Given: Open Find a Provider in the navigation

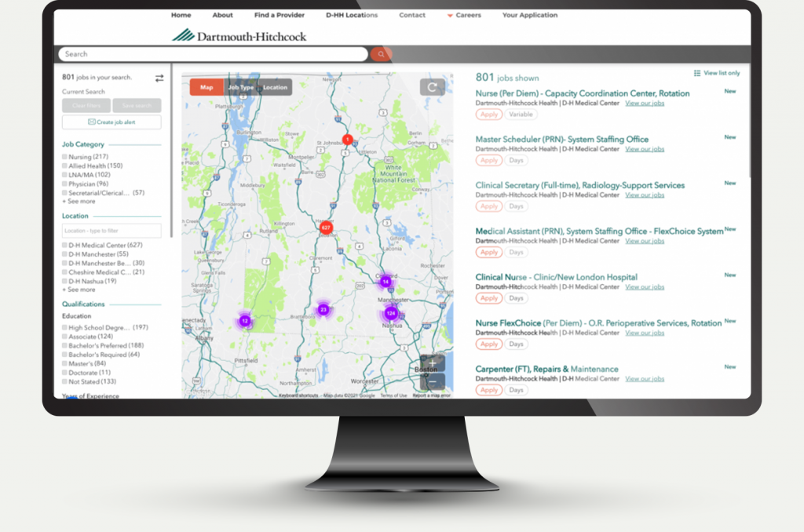Looking at the screenshot, I should 280,16.
